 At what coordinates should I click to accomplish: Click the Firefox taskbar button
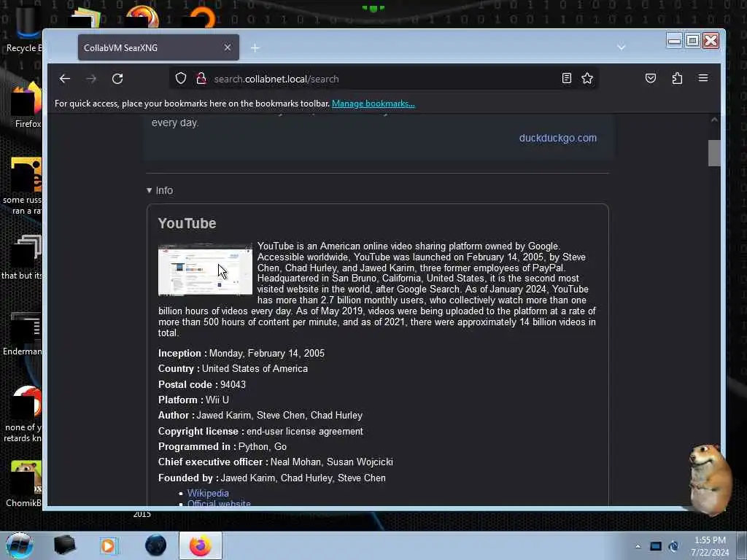click(201, 545)
